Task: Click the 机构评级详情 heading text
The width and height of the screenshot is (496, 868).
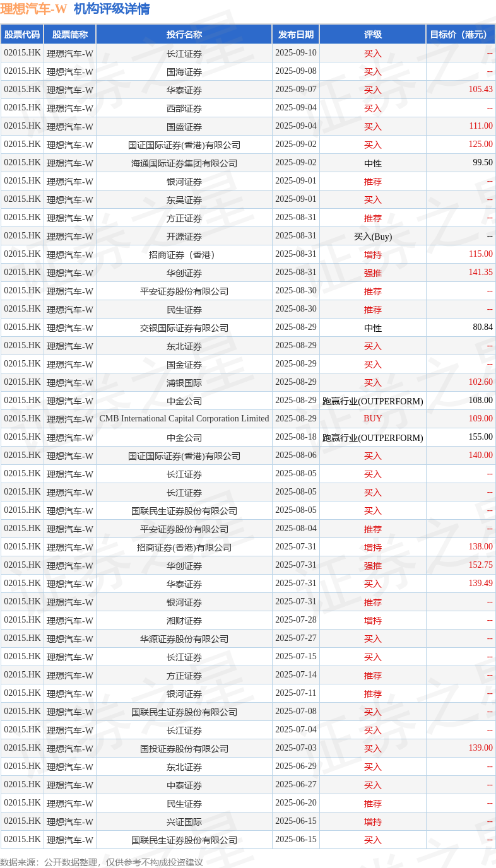Action: (112, 9)
